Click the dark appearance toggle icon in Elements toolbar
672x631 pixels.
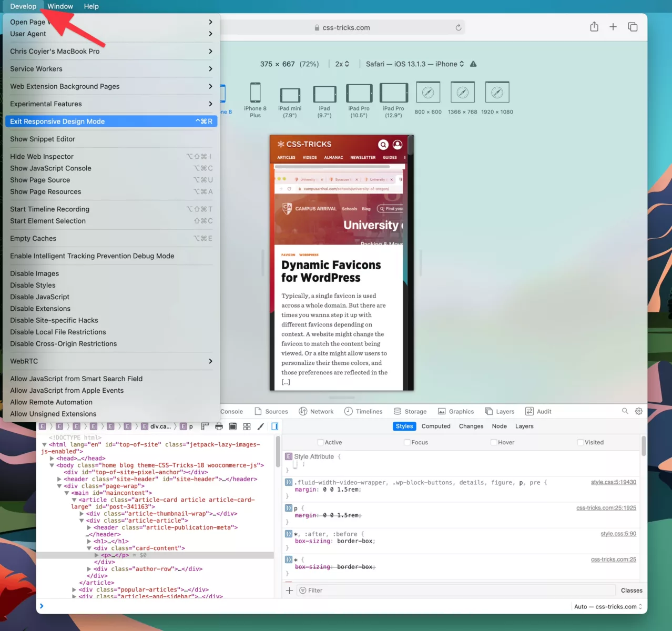[x=233, y=426]
